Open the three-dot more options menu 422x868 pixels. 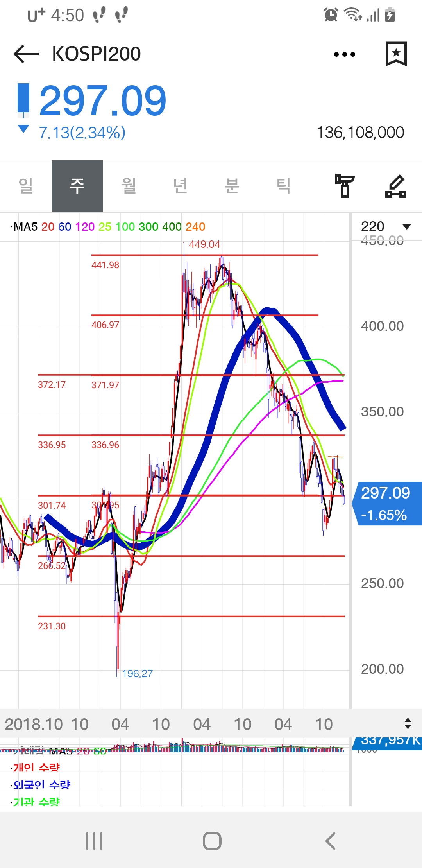click(x=344, y=54)
